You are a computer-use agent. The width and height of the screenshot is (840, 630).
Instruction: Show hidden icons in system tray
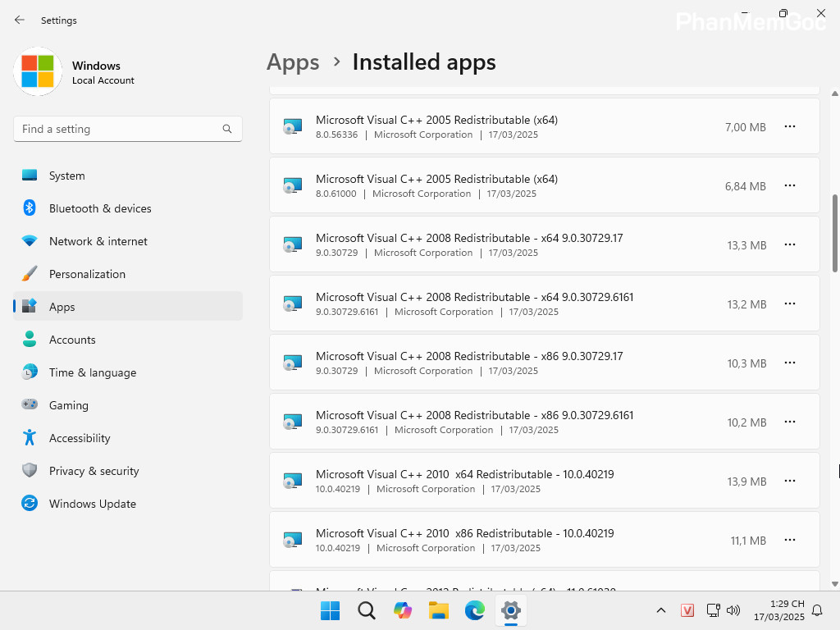click(660, 610)
